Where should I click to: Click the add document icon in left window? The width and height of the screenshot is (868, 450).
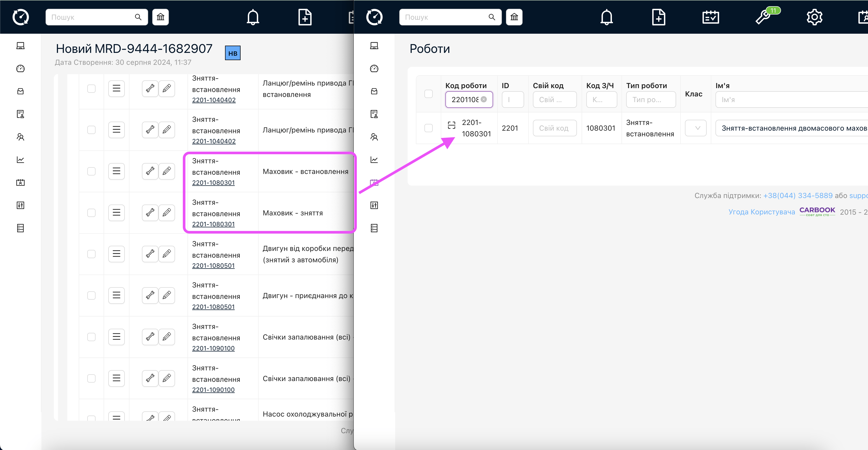point(305,17)
